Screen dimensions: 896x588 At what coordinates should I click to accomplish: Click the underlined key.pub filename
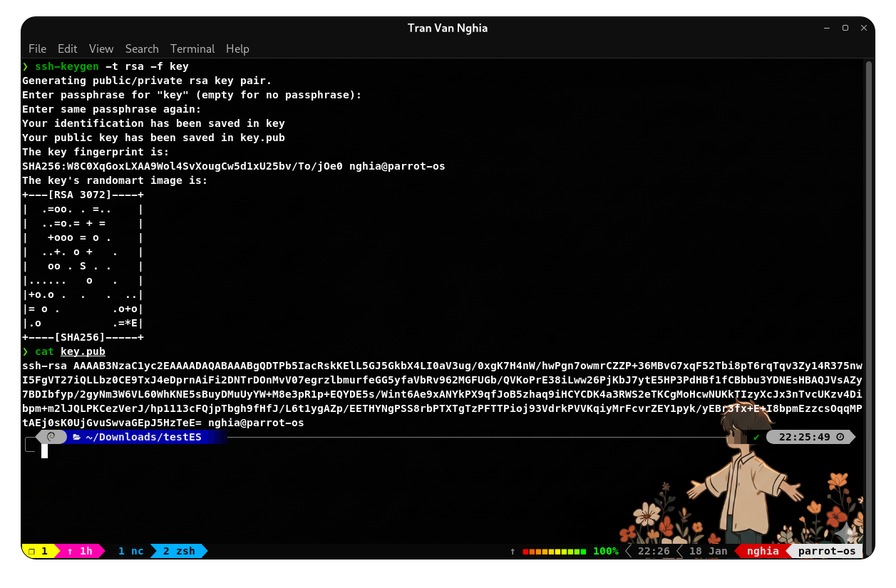pyautogui.click(x=83, y=351)
